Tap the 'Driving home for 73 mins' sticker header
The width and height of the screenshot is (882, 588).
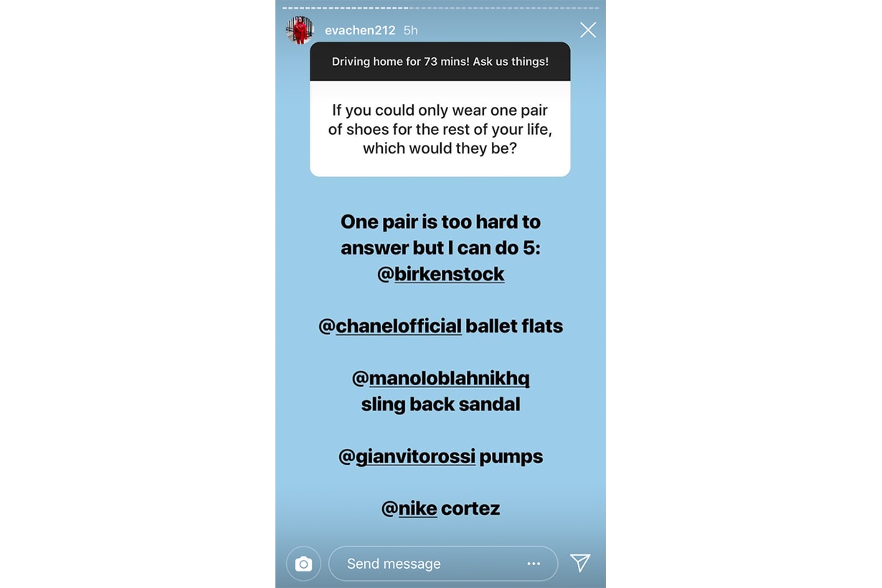coord(440,62)
